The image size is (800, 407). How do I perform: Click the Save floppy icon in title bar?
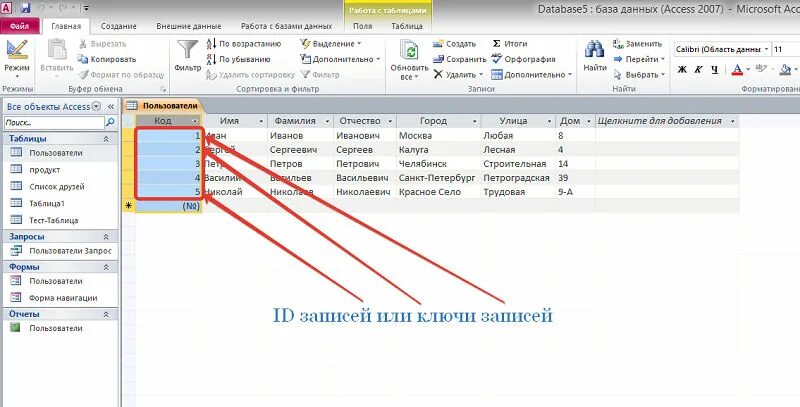click(26, 8)
